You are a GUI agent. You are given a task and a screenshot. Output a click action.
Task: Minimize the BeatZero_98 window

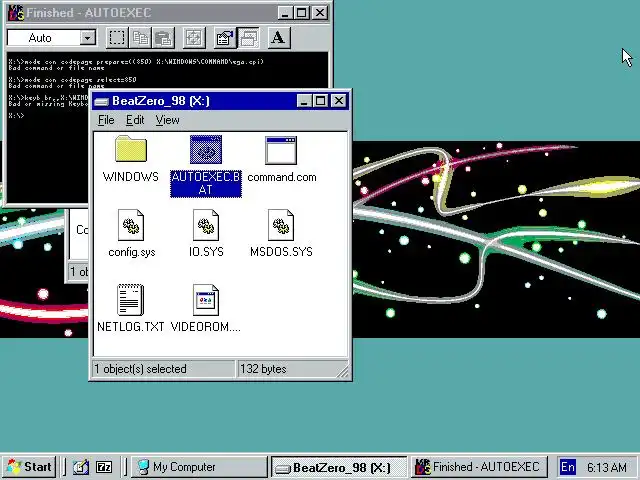(x=304, y=100)
